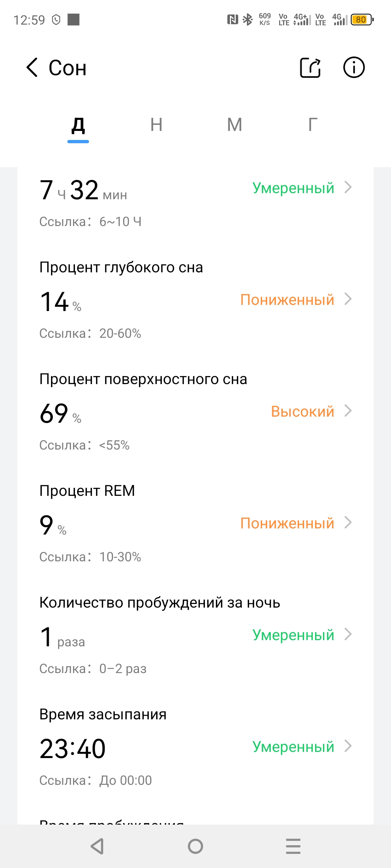Tap the battery indicator in status bar
Viewport: 391px width, 868px height.
[x=362, y=20]
